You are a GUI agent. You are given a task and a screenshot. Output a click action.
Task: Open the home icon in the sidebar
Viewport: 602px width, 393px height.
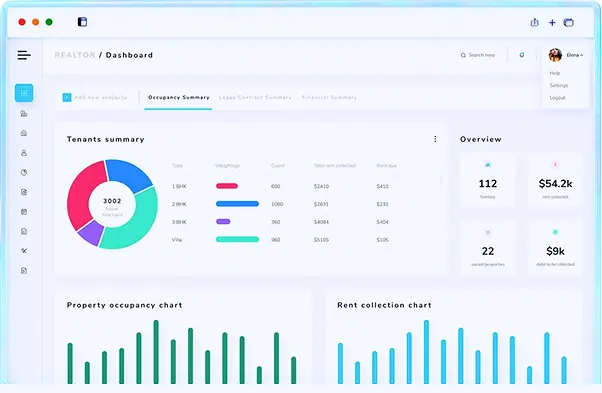[x=24, y=133]
